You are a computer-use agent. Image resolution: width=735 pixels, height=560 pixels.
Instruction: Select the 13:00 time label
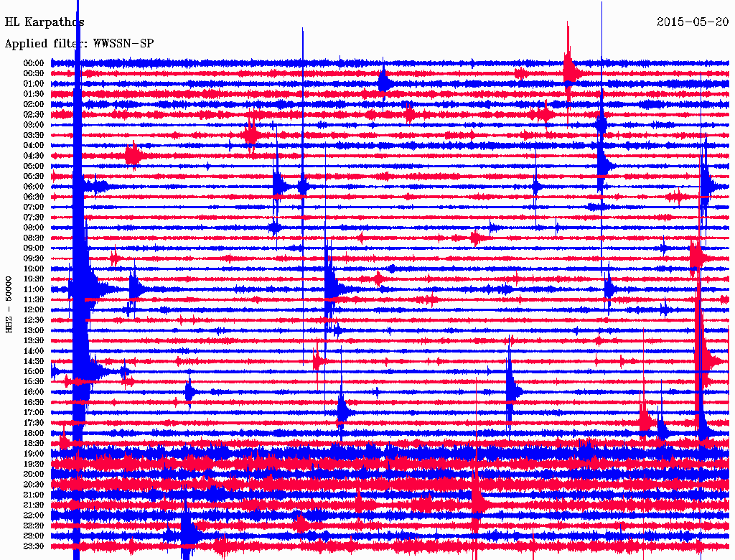point(34,331)
